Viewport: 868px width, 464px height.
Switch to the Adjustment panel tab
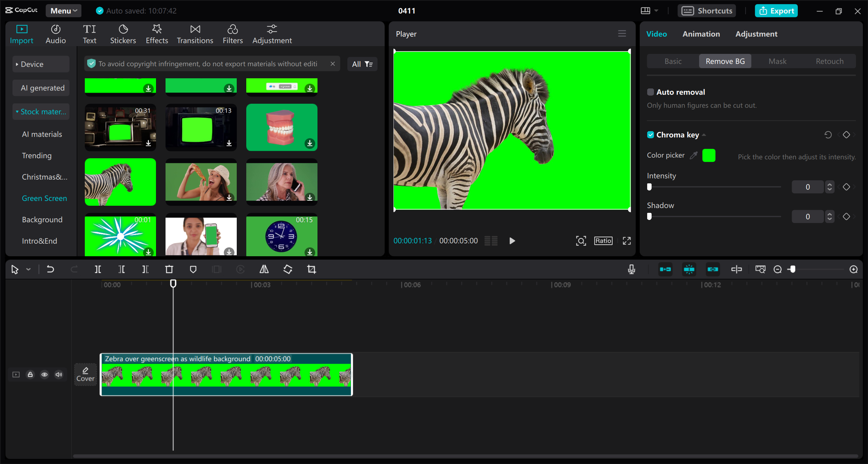[x=756, y=34]
